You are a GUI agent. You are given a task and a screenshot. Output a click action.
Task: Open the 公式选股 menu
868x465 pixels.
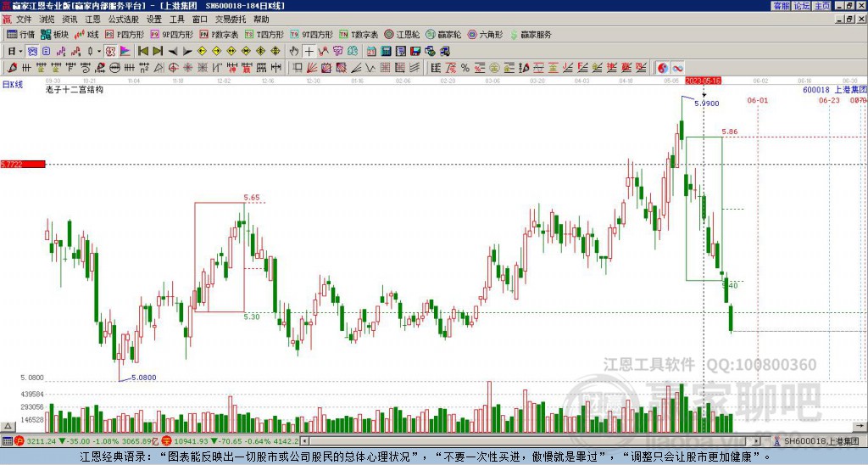click(123, 19)
